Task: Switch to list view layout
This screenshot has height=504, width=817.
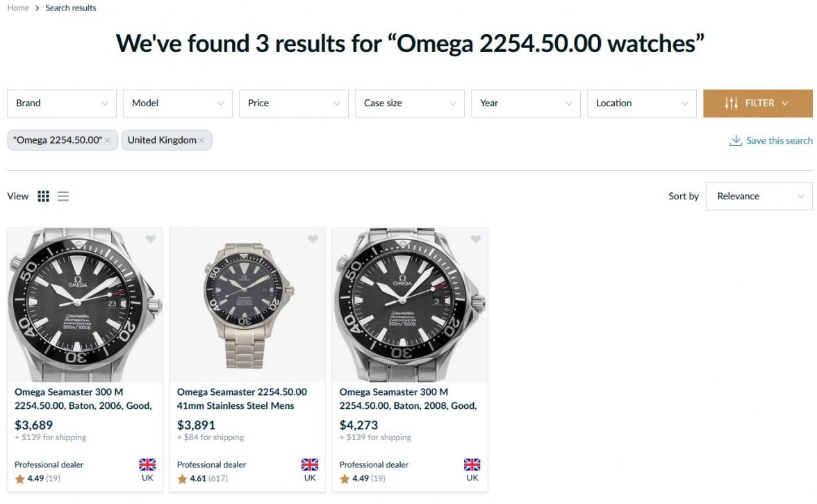Action: pos(63,196)
